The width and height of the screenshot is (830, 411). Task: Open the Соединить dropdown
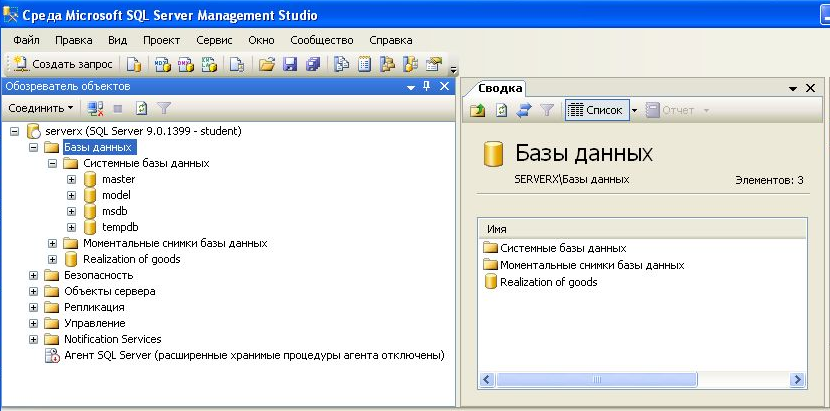41,108
